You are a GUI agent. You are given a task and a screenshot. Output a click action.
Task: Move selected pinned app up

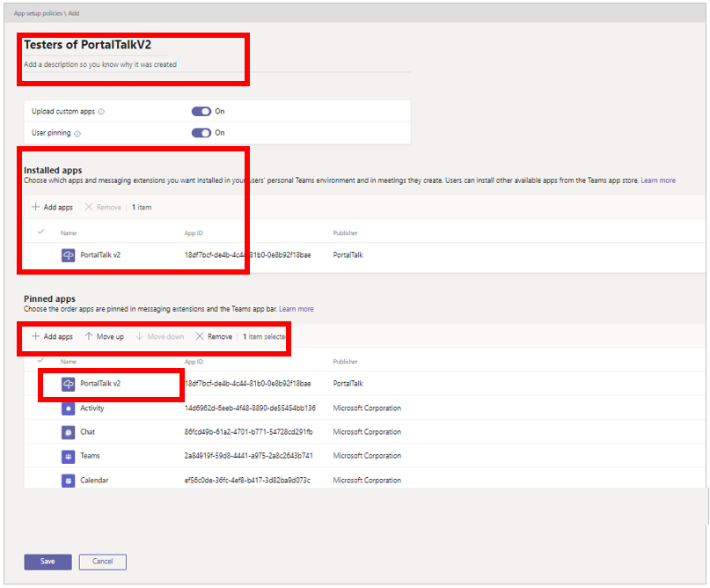[x=105, y=336]
